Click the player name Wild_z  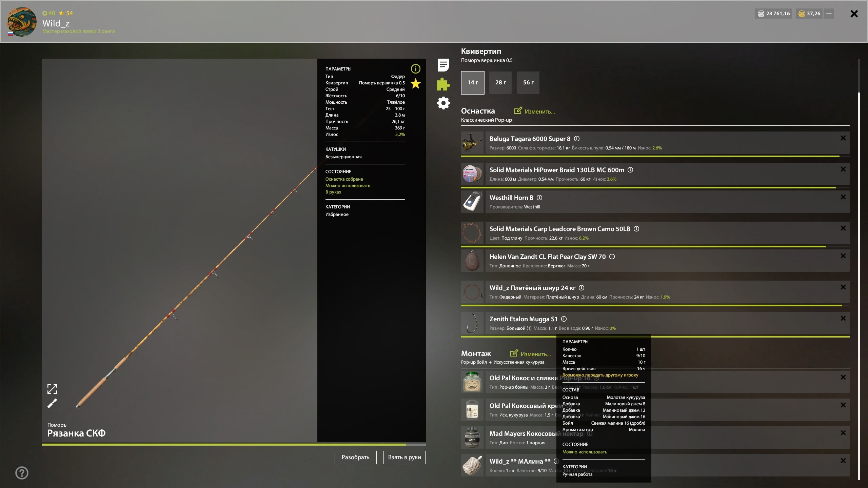[x=56, y=23]
